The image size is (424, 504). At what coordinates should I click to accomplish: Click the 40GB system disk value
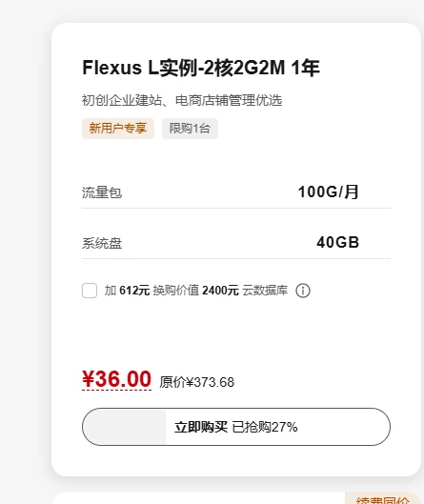click(x=338, y=242)
